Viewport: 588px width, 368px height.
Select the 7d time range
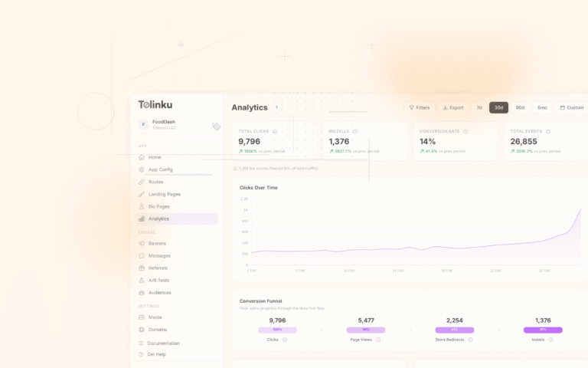(x=479, y=108)
